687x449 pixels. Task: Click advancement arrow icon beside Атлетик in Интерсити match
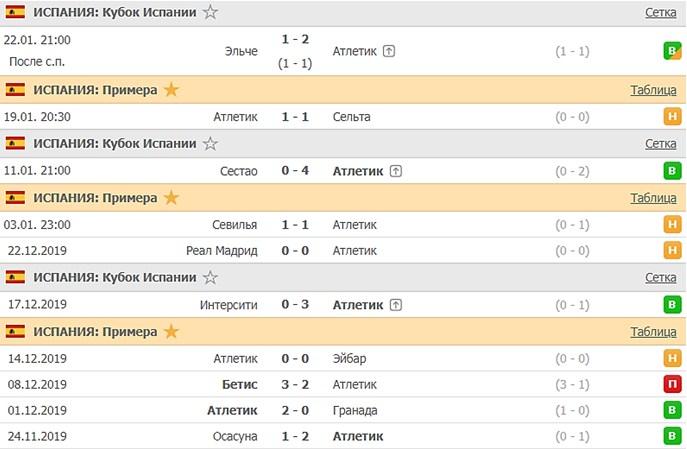[396, 305]
